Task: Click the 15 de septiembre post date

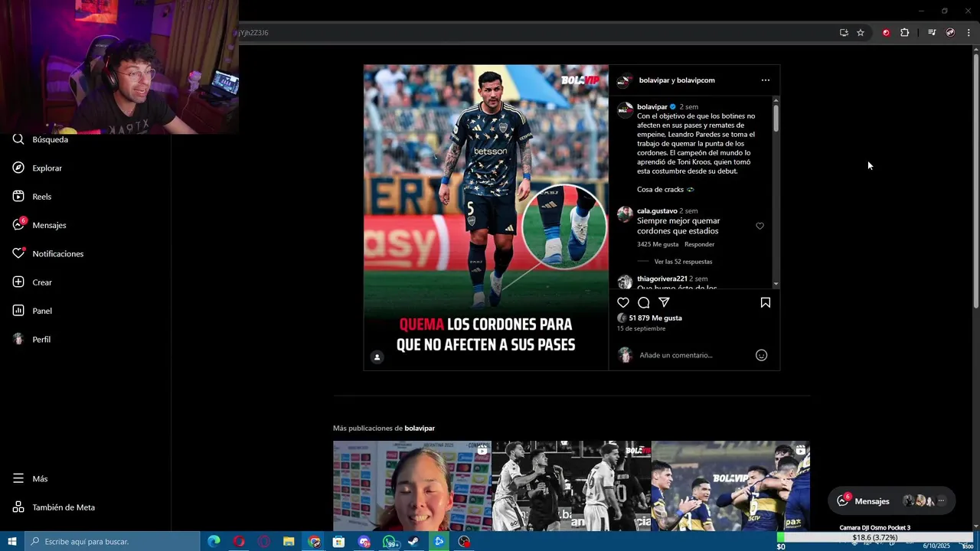Action: 642,328
